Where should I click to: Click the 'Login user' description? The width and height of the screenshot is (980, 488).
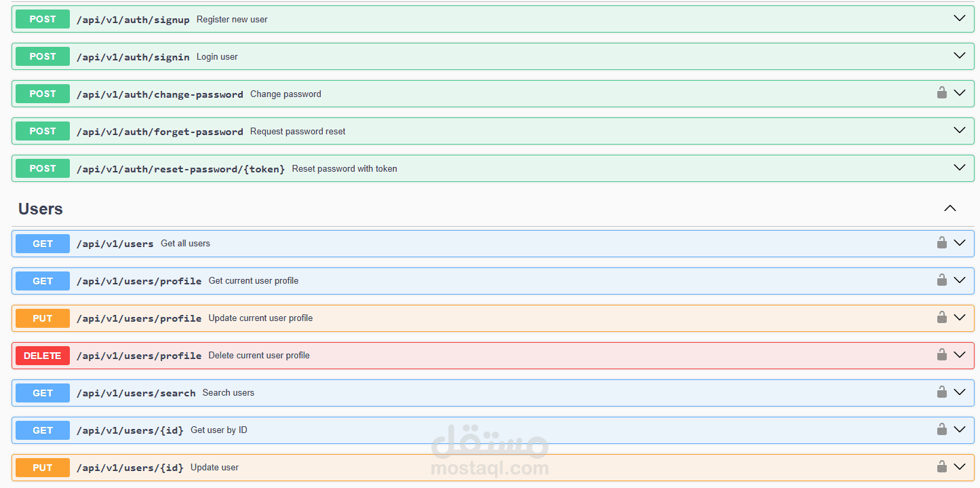point(217,57)
